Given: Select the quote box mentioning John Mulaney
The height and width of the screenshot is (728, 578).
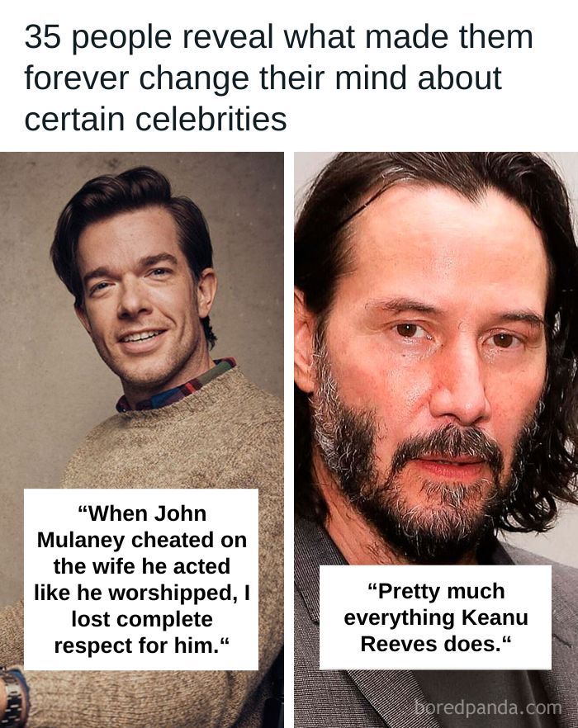Looking at the screenshot, I should tap(141, 579).
